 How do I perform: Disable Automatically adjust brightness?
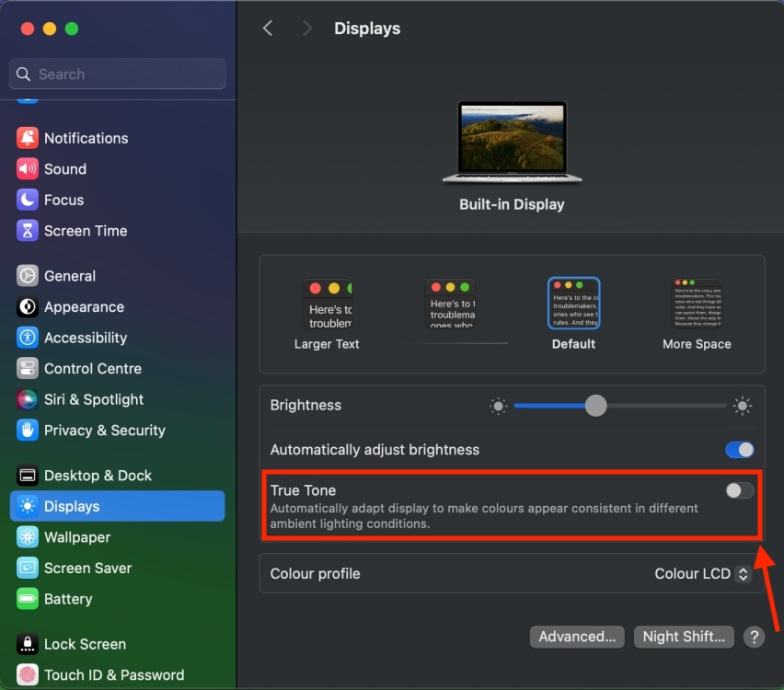tap(739, 450)
